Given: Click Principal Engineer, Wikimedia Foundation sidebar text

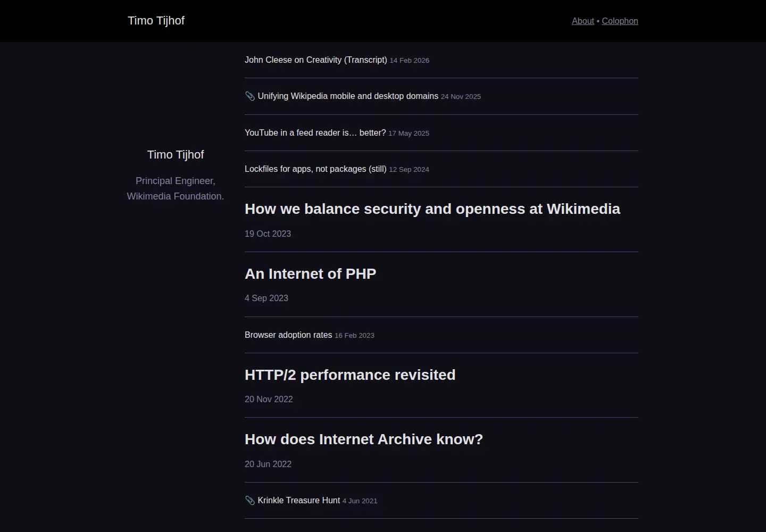Looking at the screenshot, I should pyautogui.click(x=176, y=188).
